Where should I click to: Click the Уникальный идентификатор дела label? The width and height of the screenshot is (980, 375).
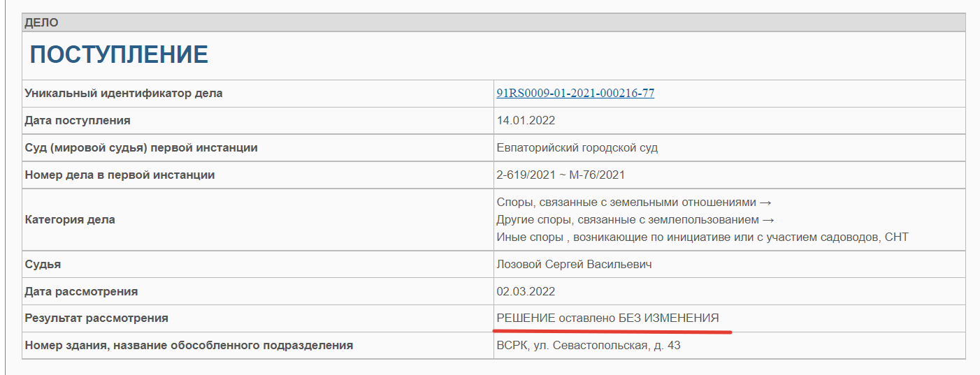[x=124, y=93]
